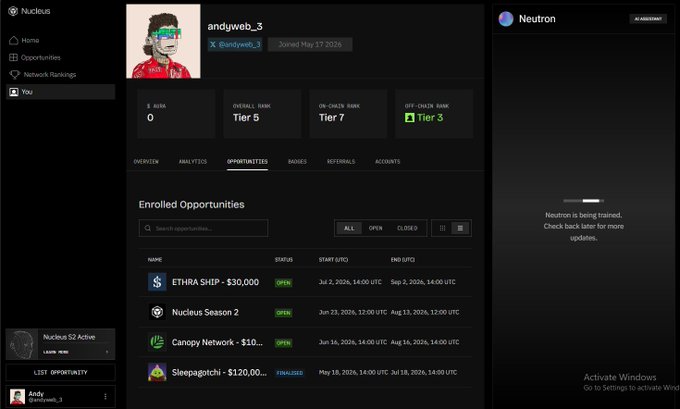Sort by the START (UTC) column header
This screenshot has width=680, height=409.
click(x=333, y=259)
